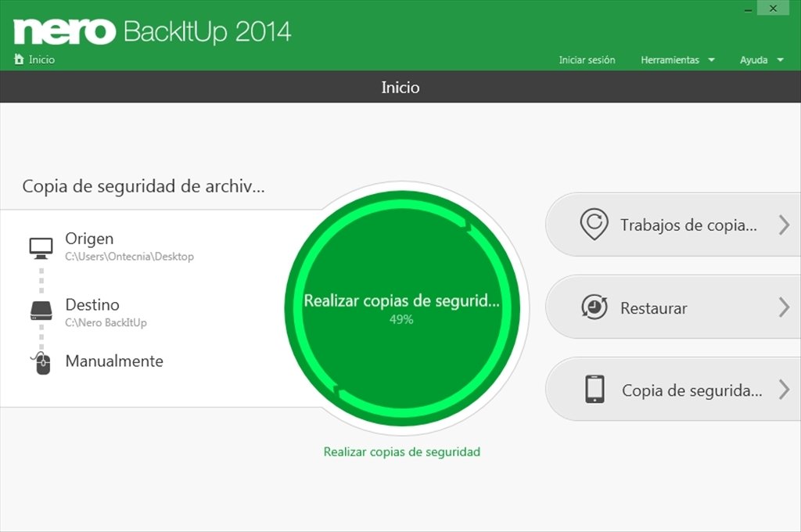Click the home icon beside Inicio
Image resolution: width=801 pixels, height=532 pixels.
(x=19, y=59)
